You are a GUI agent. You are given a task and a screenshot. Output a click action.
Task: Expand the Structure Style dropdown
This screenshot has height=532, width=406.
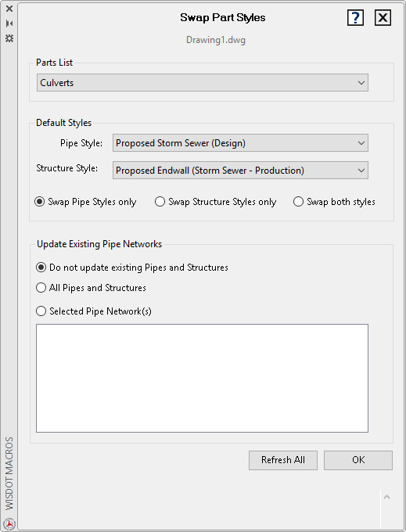[240, 171]
